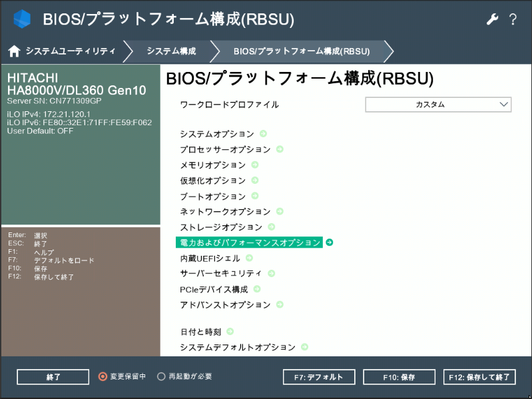Click arrow icon next to サーバーセキュリティ

(271, 274)
